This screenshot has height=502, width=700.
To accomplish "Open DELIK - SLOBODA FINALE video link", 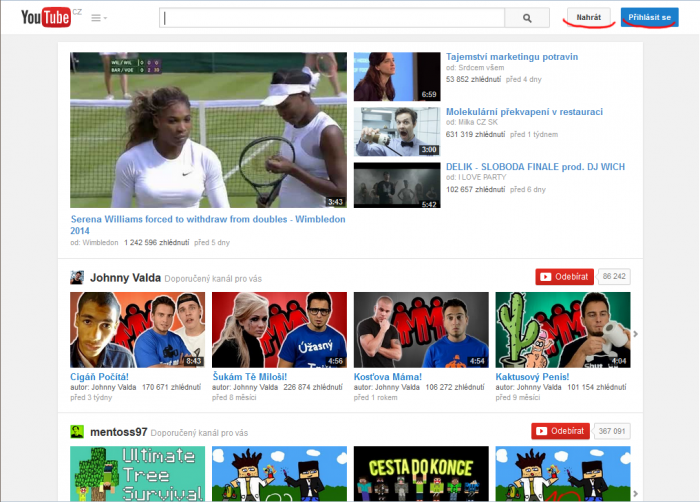I will (x=535, y=167).
